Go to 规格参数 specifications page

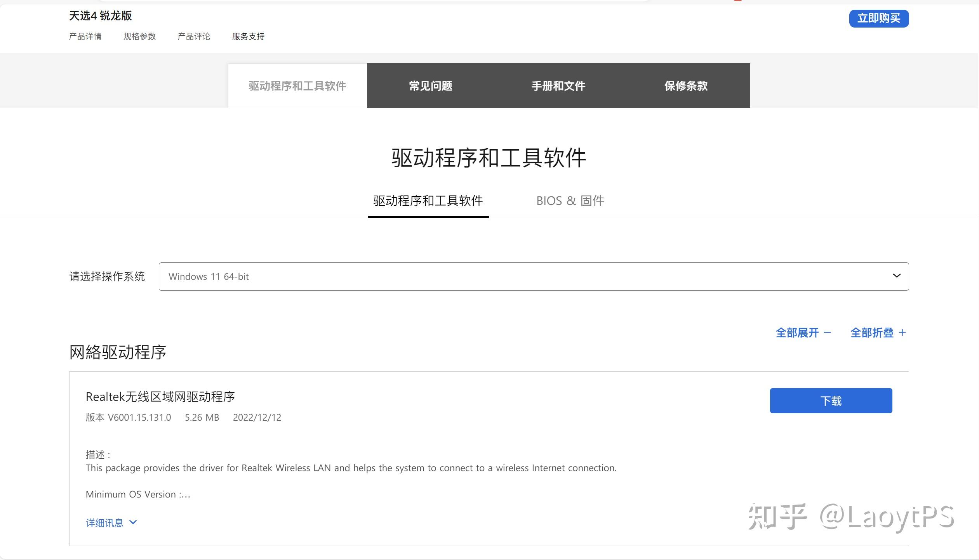(139, 36)
